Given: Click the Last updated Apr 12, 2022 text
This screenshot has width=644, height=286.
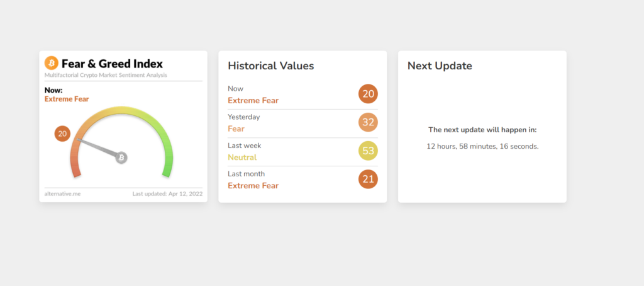Looking at the screenshot, I should (167, 193).
